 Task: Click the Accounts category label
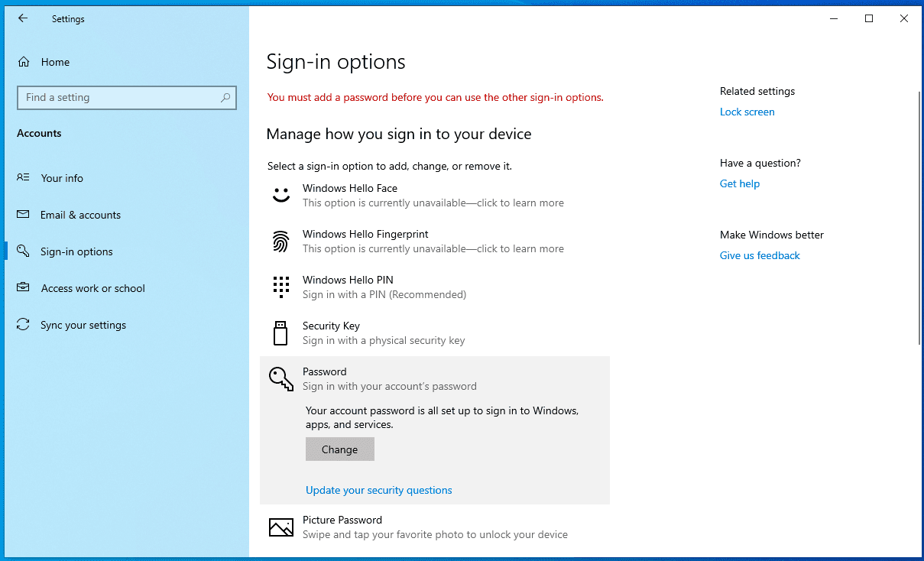point(39,133)
